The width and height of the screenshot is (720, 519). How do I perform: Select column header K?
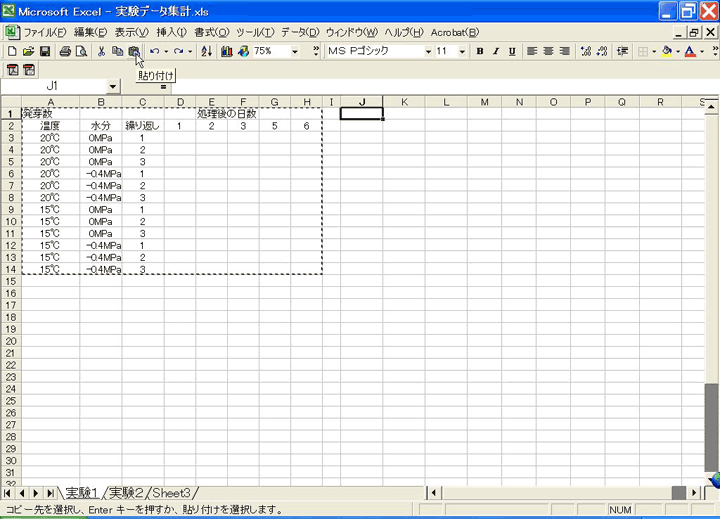404,102
